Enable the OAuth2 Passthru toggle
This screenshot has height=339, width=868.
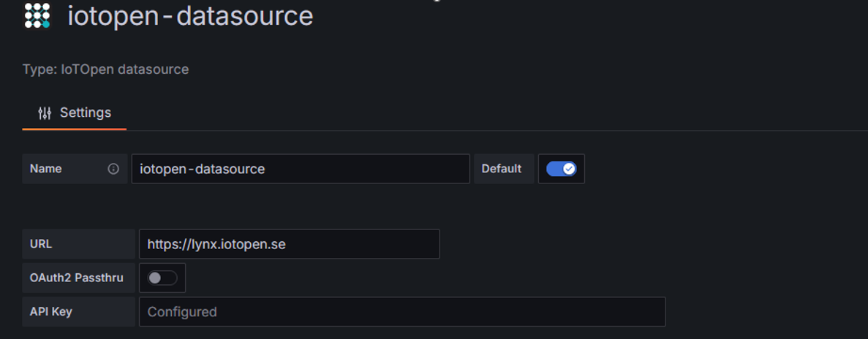162,278
